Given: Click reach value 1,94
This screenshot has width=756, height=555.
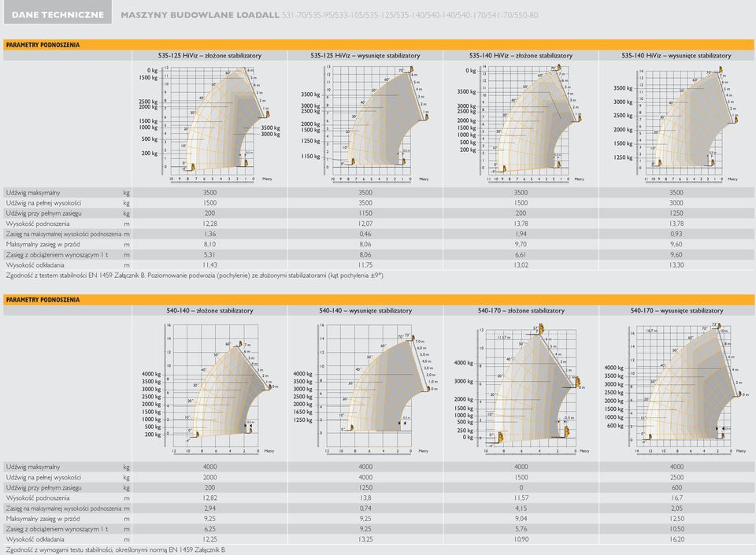Looking at the screenshot, I should (521, 234).
